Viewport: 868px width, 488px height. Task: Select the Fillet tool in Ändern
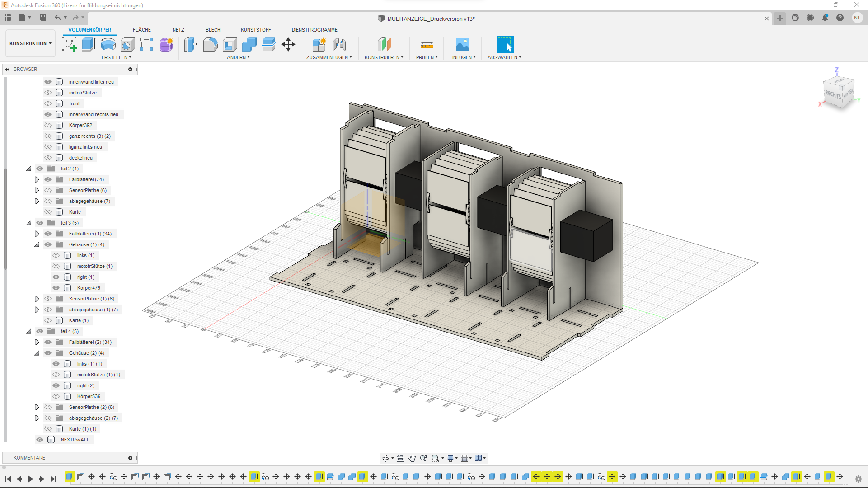pyautogui.click(x=210, y=44)
